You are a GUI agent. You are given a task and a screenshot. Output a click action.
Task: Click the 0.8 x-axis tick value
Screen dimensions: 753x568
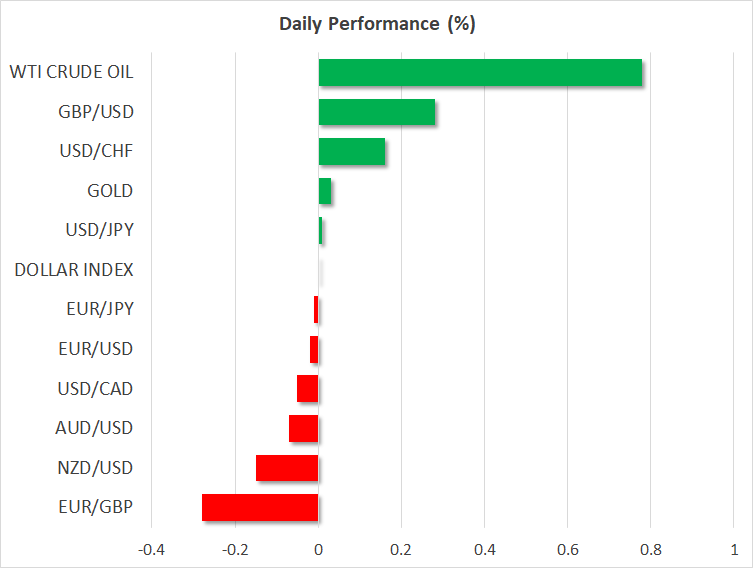[650, 549]
